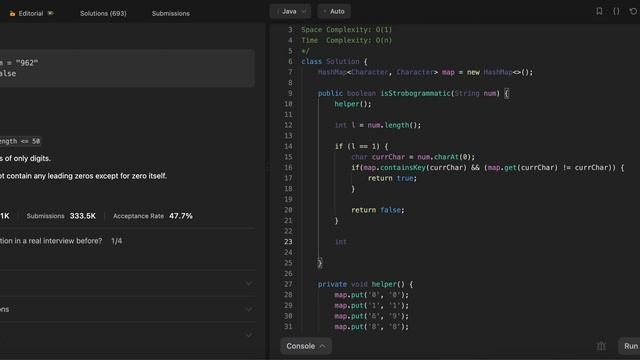Expand the first collapsed section chevron below interview question
This screenshot has width=640, height=360.
pyautogui.click(x=249, y=283)
